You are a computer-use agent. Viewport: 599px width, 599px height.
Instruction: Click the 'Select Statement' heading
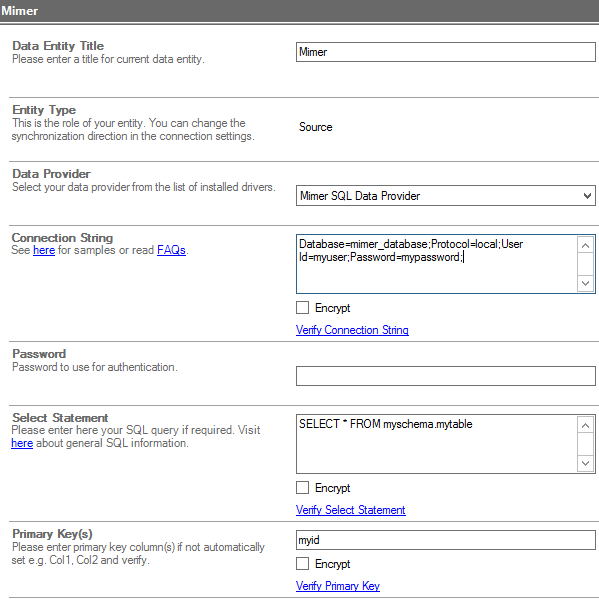pos(60,418)
